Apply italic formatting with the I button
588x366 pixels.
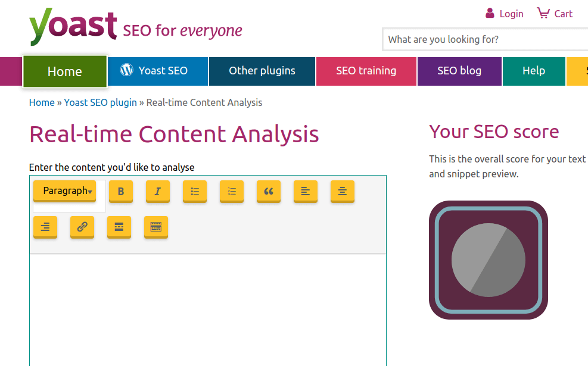(x=157, y=192)
